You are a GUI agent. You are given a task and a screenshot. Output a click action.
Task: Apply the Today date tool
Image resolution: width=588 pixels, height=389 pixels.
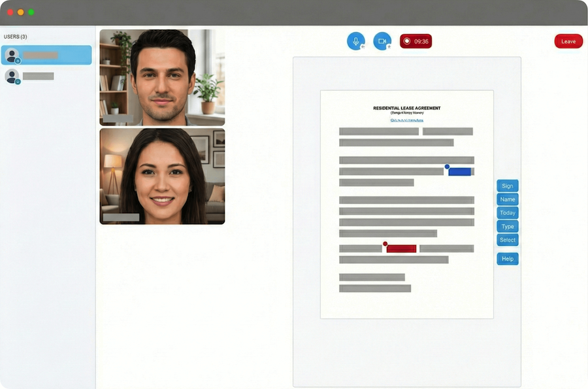508,212
